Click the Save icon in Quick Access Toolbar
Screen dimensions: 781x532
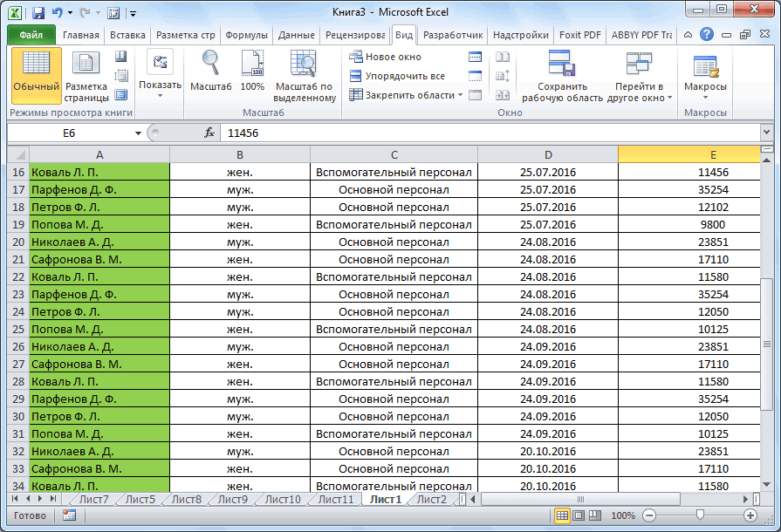[38, 13]
